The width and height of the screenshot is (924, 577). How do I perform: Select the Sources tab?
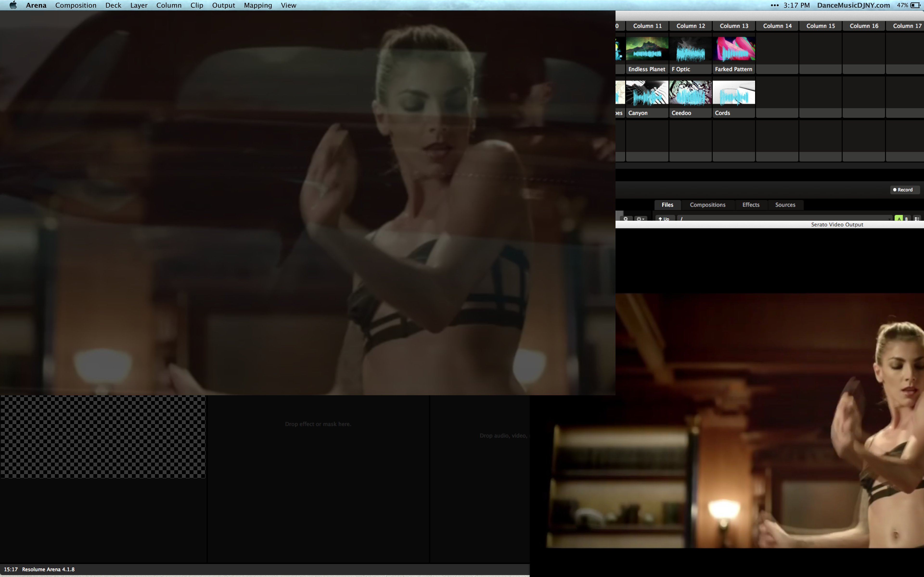785,205
